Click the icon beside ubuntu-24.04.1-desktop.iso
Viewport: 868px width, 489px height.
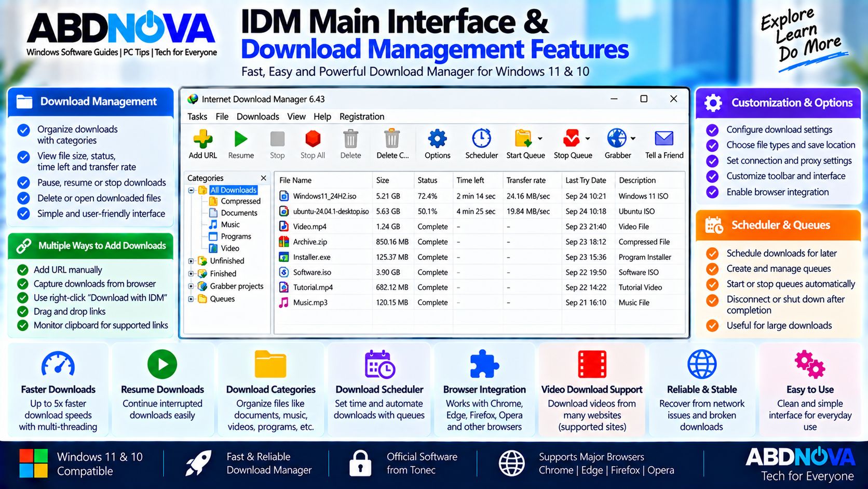(x=284, y=211)
